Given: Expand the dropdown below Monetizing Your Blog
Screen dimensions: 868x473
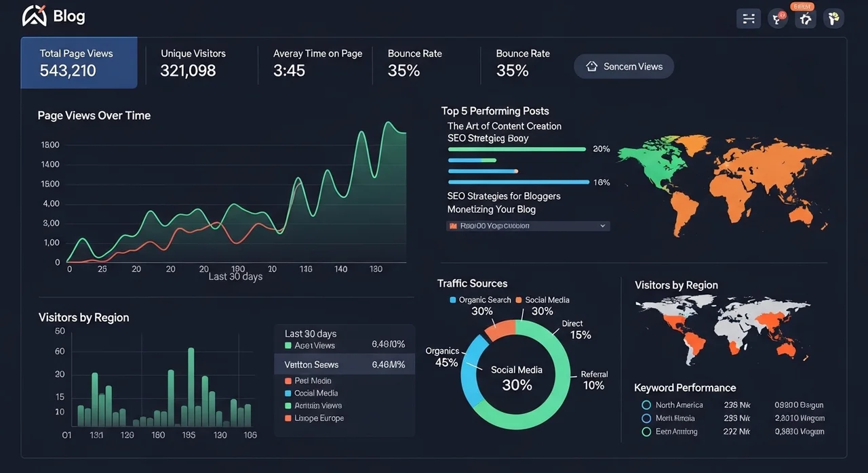Looking at the screenshot, I should pos(528,226).
